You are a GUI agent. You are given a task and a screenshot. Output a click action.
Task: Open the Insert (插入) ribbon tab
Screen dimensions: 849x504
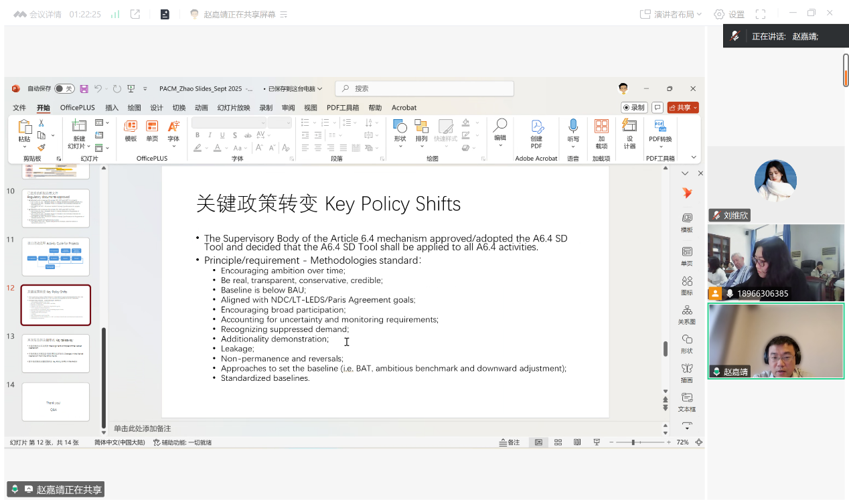point(112,107)
